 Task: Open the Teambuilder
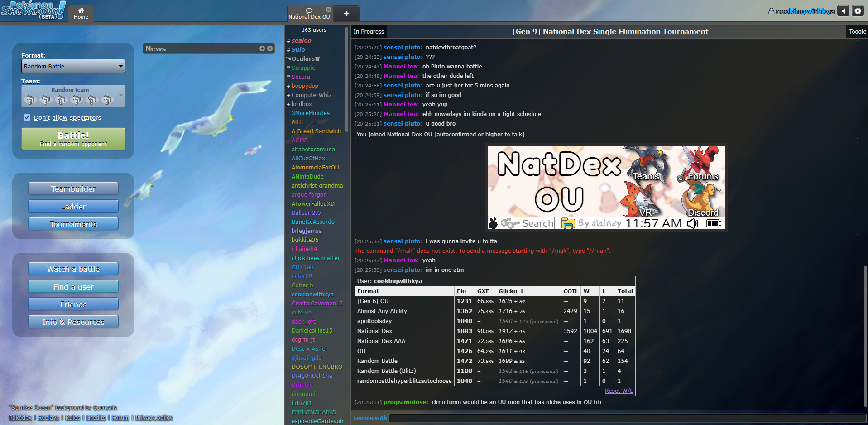tap(73, 189)
